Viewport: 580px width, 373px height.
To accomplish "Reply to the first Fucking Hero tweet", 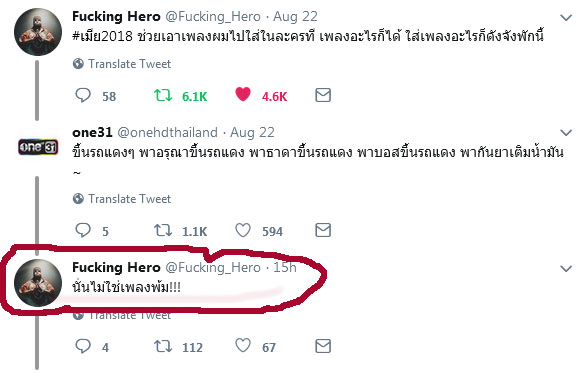I will click(x=83, y=95).
